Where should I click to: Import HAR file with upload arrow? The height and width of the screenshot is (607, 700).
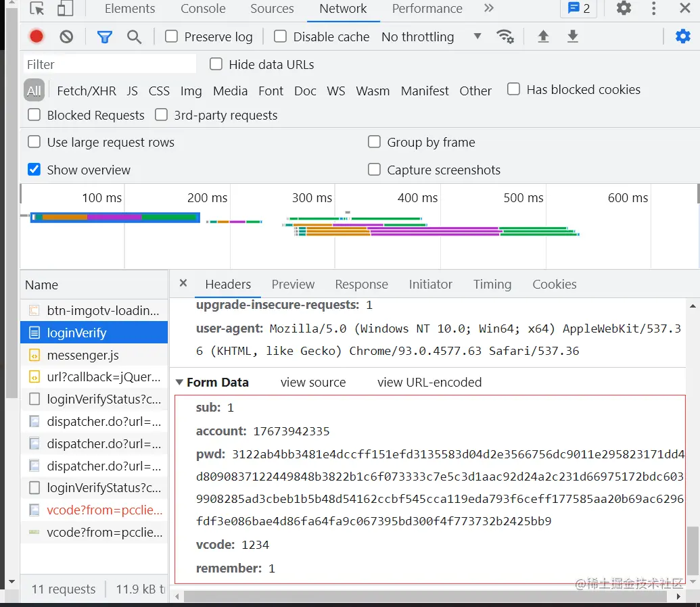(x=543, y=36)
